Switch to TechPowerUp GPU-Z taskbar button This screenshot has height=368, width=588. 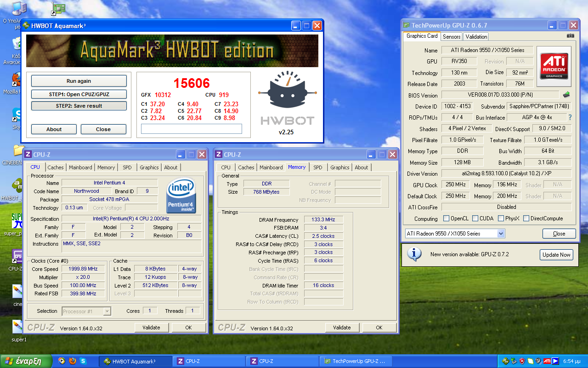coord(356,361)
